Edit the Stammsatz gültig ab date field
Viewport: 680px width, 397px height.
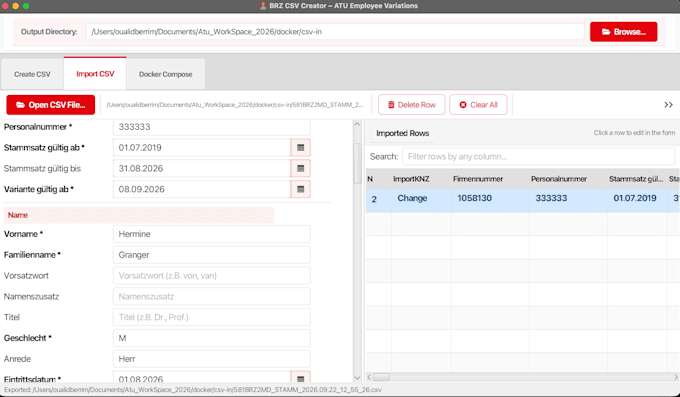pos(202,148)
